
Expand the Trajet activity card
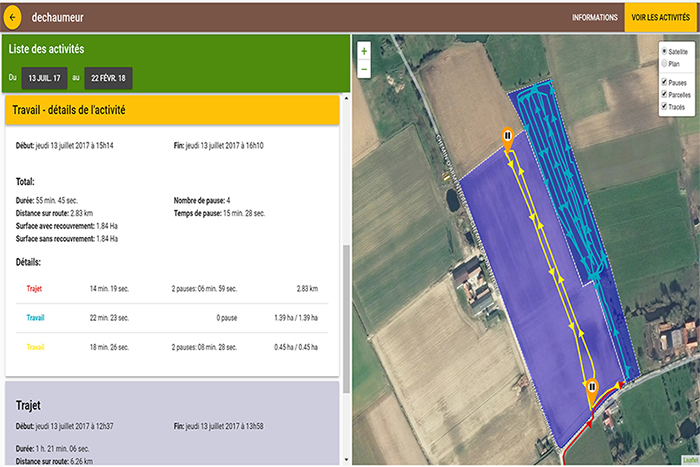coord(173,405)
